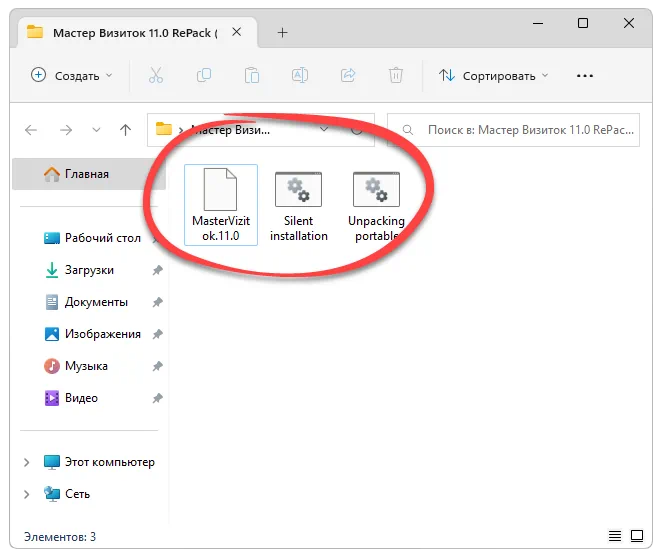Viewport: 661px width, 555px height.
Task: Maximize the File Explorer window
Action: (583, 23)
